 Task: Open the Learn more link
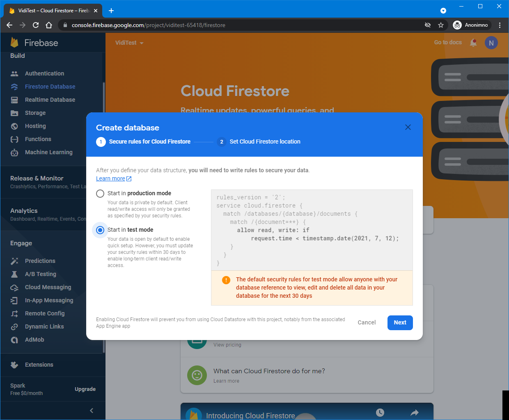[114, 178]
